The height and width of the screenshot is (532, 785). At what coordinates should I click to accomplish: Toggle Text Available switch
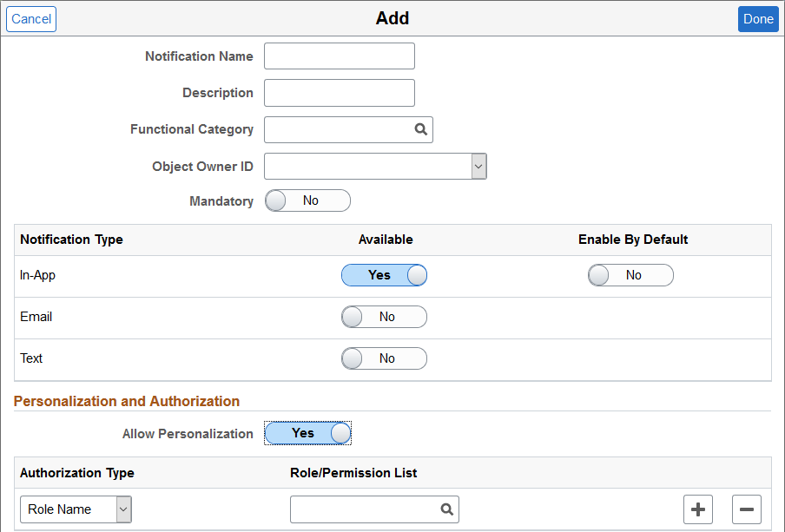[384, 358]
